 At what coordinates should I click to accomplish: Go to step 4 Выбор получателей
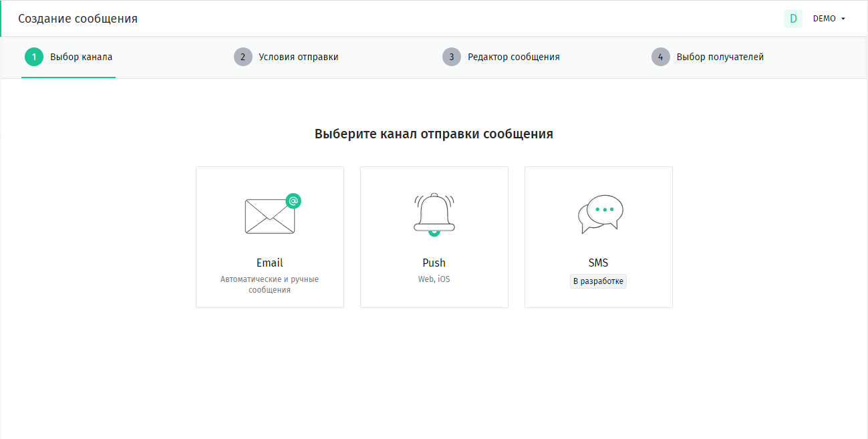[708, 57]
